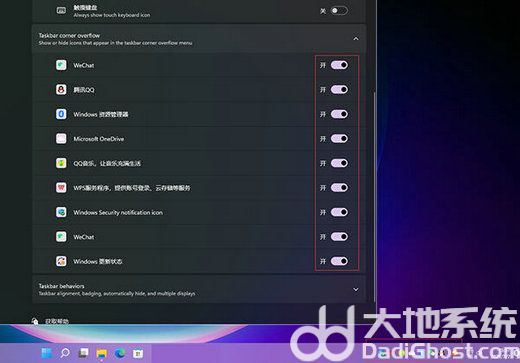520x363 pixels.
Task: Open taskbar Search magnifier
Action: pos(65,353)
